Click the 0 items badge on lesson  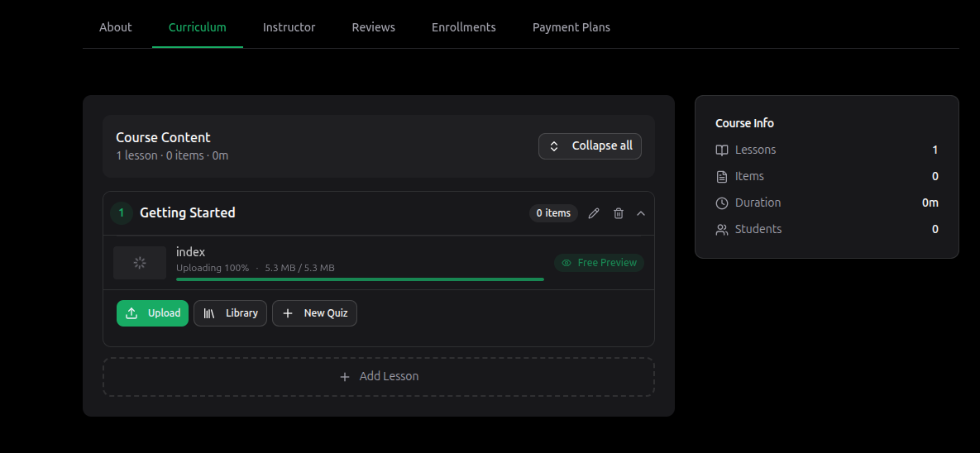click(x=553, y=213)
